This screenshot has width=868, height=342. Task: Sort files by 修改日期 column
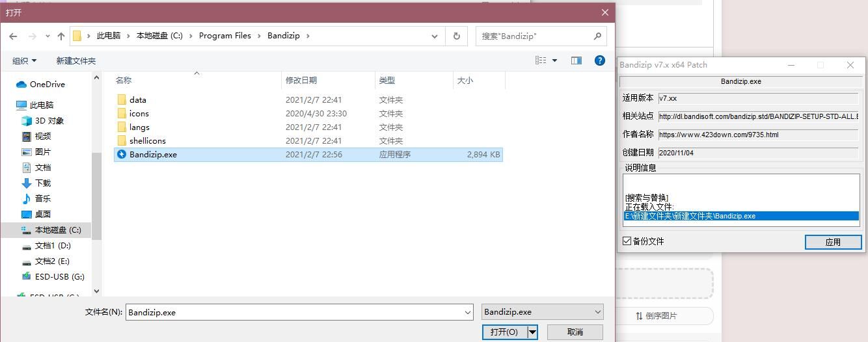301,81
